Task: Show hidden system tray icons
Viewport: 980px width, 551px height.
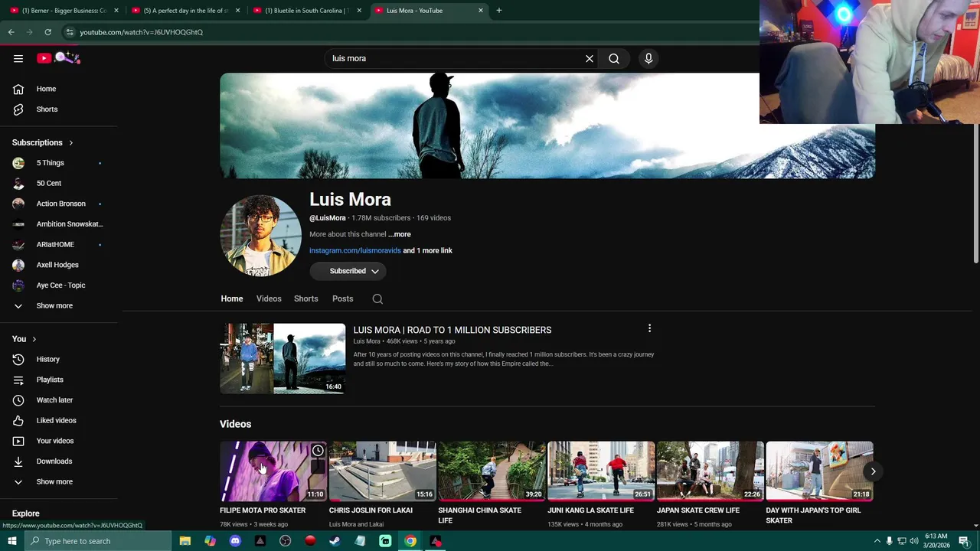Action: point(877,541)
